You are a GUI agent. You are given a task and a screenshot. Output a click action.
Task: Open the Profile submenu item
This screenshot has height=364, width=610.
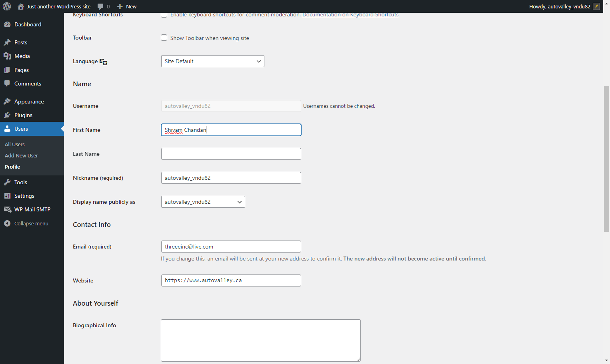[12, 167]
